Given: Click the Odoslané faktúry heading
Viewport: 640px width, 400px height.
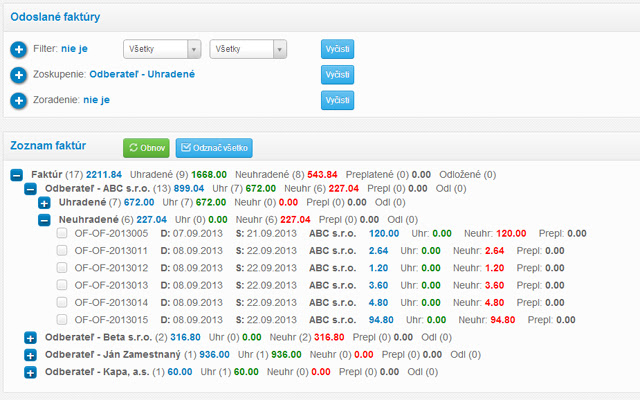Looking at the screenshot, I should (55, 17).
